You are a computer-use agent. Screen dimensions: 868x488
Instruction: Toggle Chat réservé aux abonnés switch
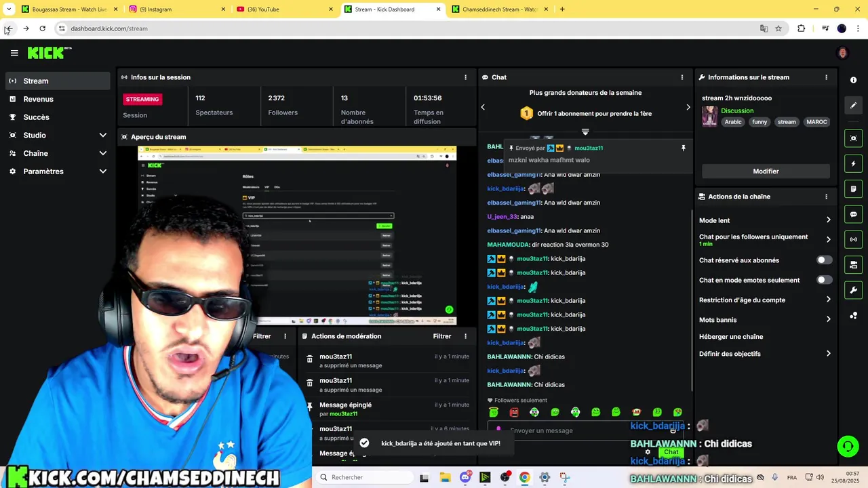824,260
